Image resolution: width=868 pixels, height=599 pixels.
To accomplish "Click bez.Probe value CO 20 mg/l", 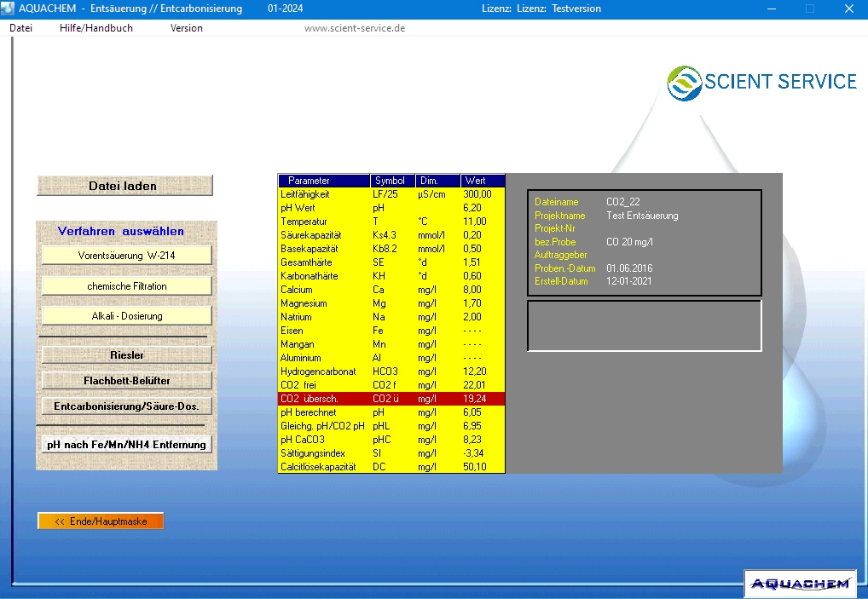I will tap(629, 242).
